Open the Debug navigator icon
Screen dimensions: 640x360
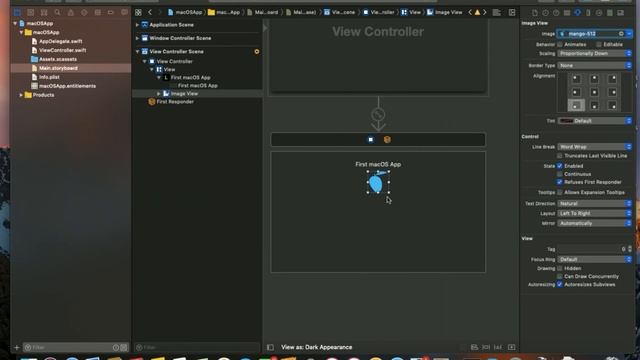[x=98, y=13]
